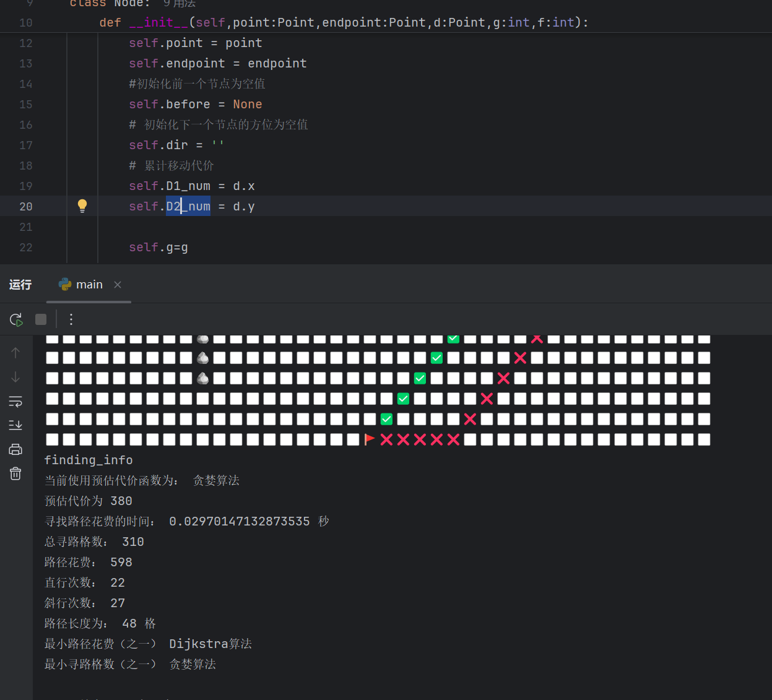
Task: Close the main console tab
Action: pos(118,285)
